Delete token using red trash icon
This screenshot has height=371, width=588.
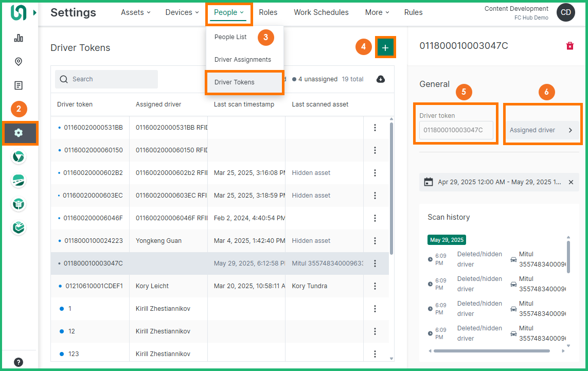[570, 46]
